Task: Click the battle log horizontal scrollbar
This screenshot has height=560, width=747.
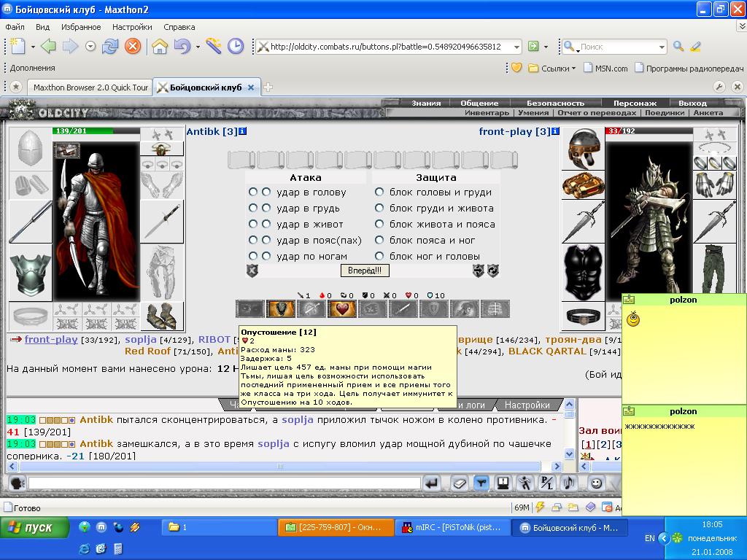Action: (280, 466)
